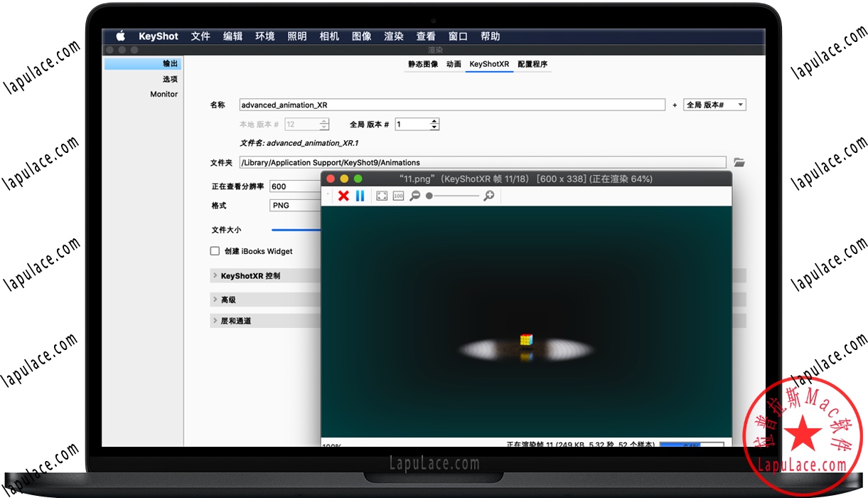The width and height of the screenshot is (868, 498).
Task: Click the disabled 本地 版本 # stepper
Action: tap(324, 124)
